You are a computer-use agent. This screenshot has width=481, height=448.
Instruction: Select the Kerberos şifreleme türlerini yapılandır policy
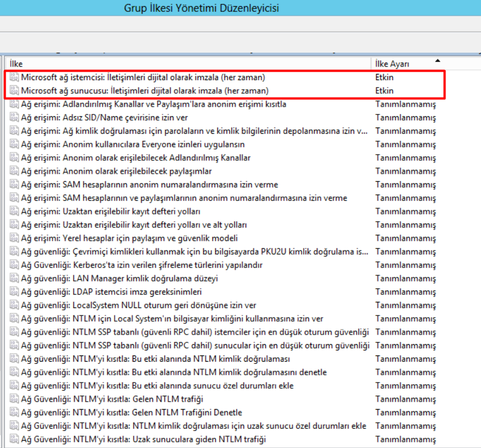[142, 265]
